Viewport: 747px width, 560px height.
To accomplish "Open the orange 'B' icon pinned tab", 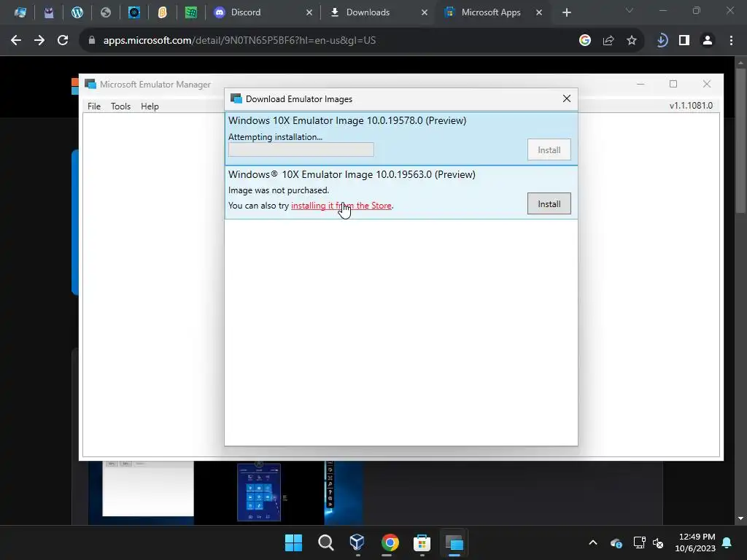I will tap(163, 12).
